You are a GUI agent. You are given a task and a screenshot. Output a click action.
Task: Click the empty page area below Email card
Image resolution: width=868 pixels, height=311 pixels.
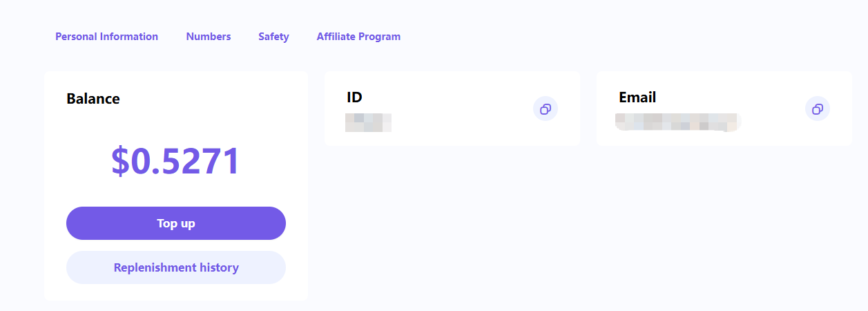724,221
